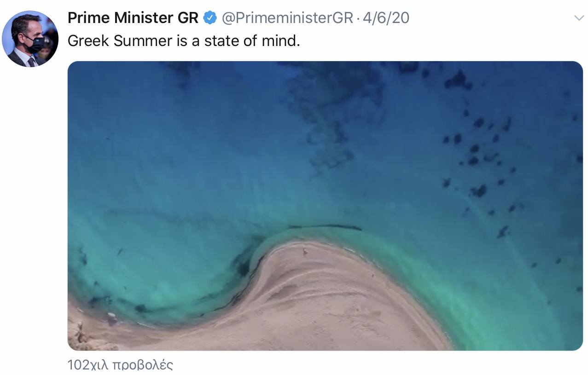Expand the tweet options chevron
This screenshot has width=588, height=375.
pos(578,18)
